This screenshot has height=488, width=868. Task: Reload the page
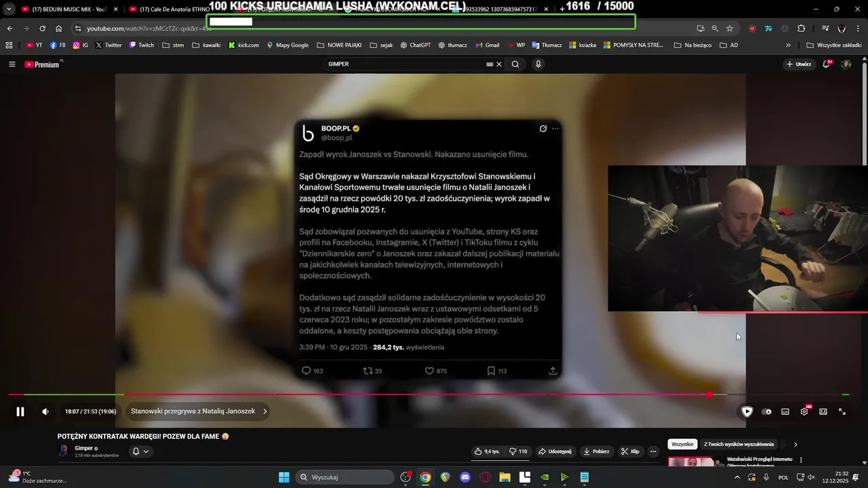pyautogui.click(x=42, y=28)
